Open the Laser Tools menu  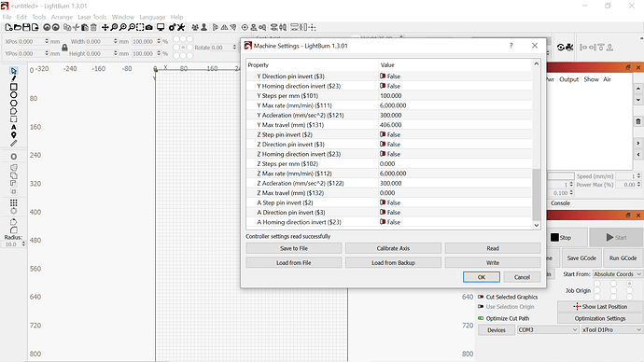coord(92,17)
